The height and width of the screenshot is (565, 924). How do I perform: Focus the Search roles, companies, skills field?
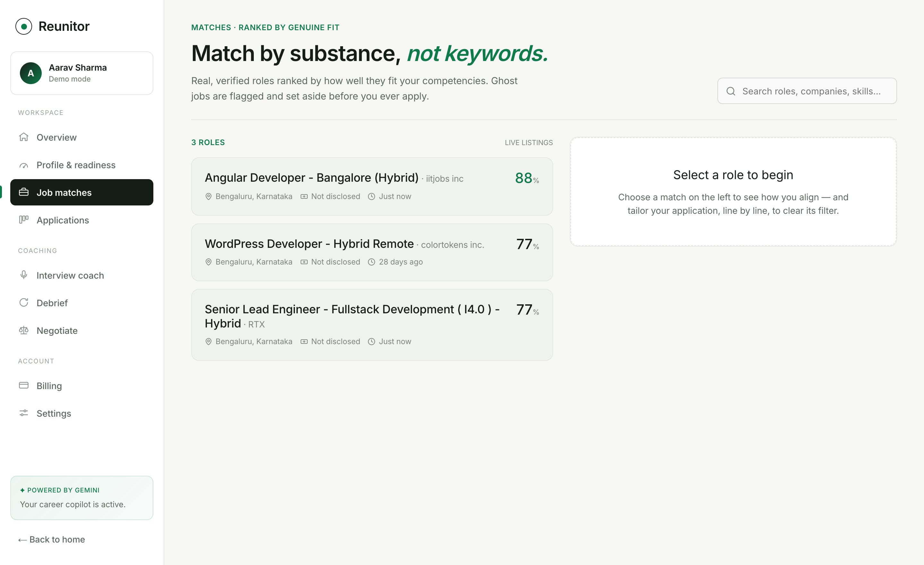click(807, 91)
